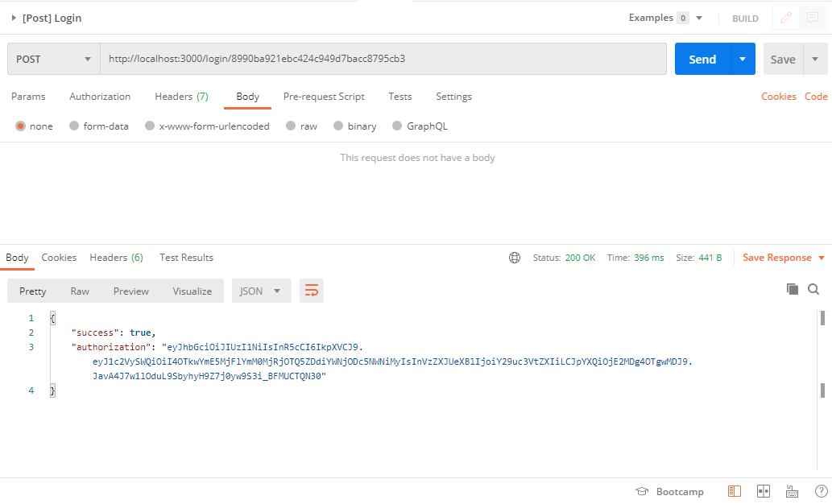Click the "success" key in response
Image resolution: width=832 pixels, height=504 pixels.
click(94, 333)
